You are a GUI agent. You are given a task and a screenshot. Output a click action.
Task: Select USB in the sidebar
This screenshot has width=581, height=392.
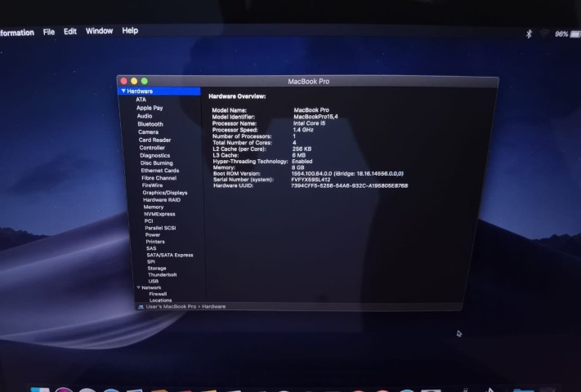coord(153,281)
